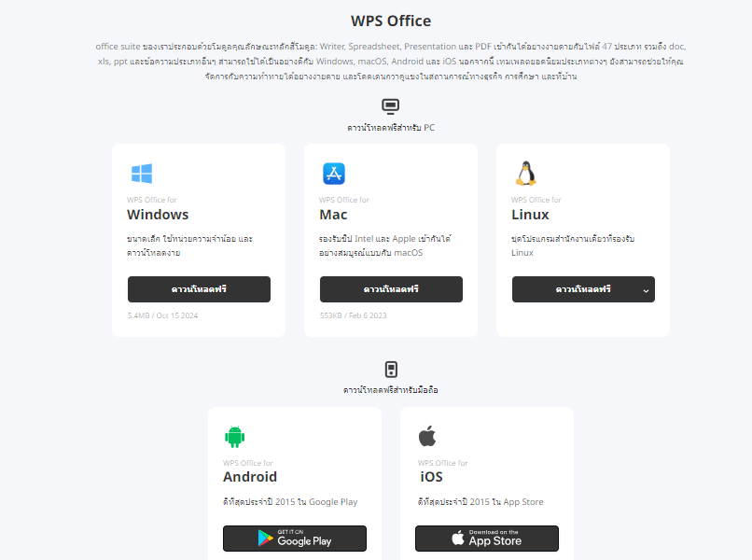Download WPS Office for Windows
The image size is (752, 560).
pos(199,289)
